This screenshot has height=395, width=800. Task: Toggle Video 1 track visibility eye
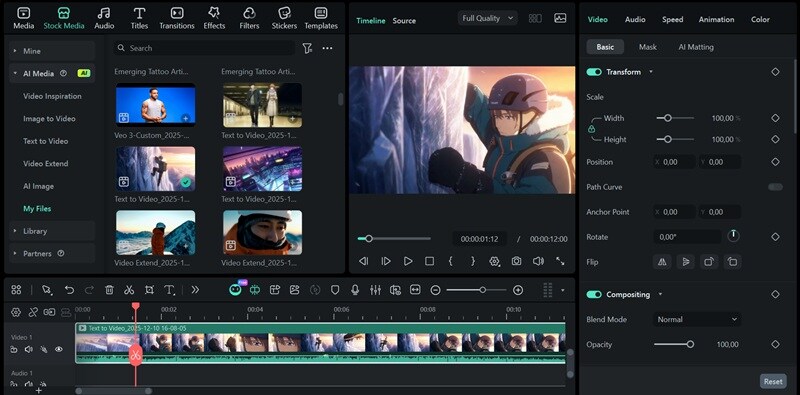point(59,349)
